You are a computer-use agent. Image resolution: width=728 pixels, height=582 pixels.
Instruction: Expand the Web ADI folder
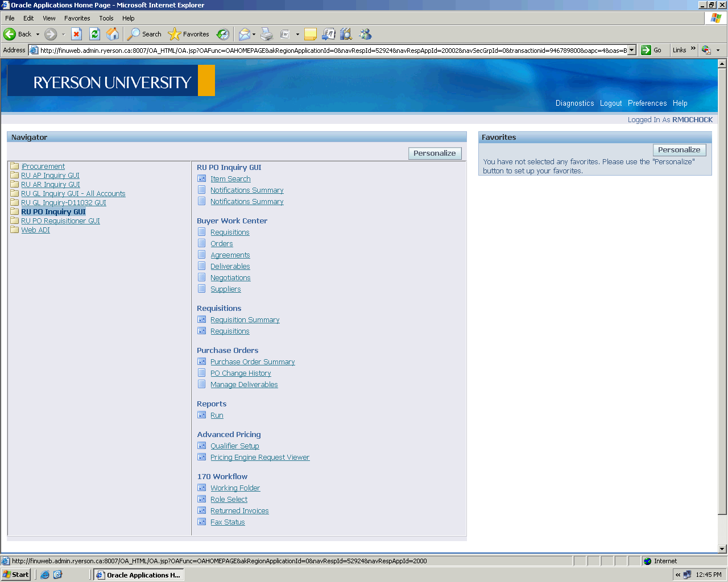35,230
